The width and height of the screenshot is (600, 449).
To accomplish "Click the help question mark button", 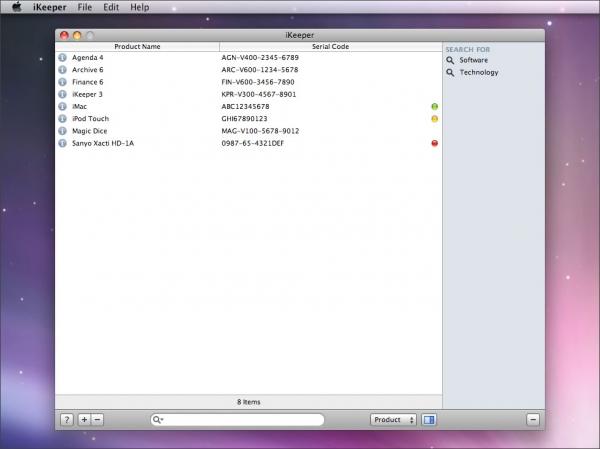I will point(67,420).
